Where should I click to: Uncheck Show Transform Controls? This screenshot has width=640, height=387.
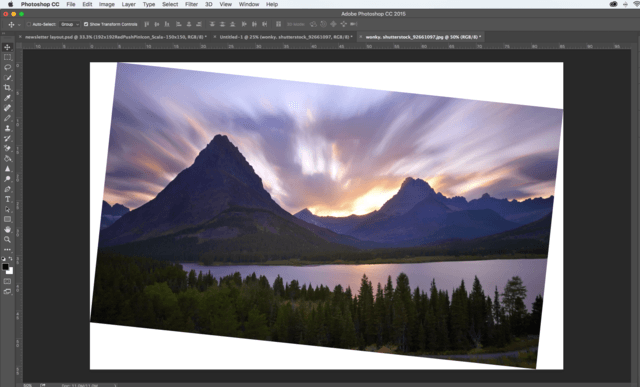tap(86, 24)
